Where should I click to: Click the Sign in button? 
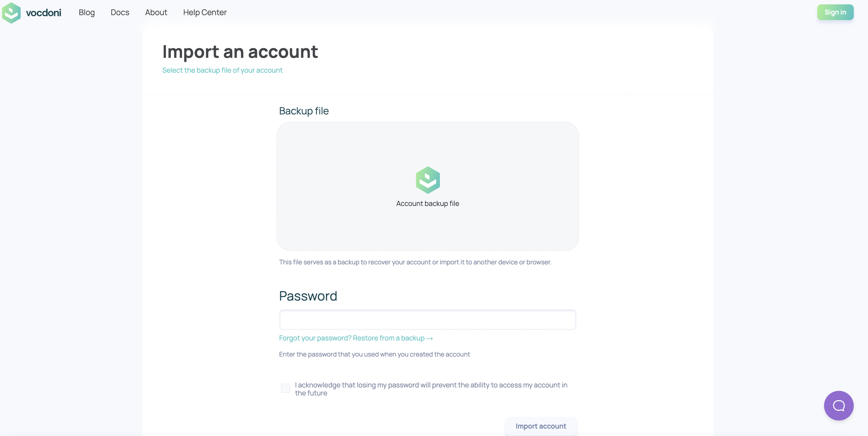(x=835, y=12)
